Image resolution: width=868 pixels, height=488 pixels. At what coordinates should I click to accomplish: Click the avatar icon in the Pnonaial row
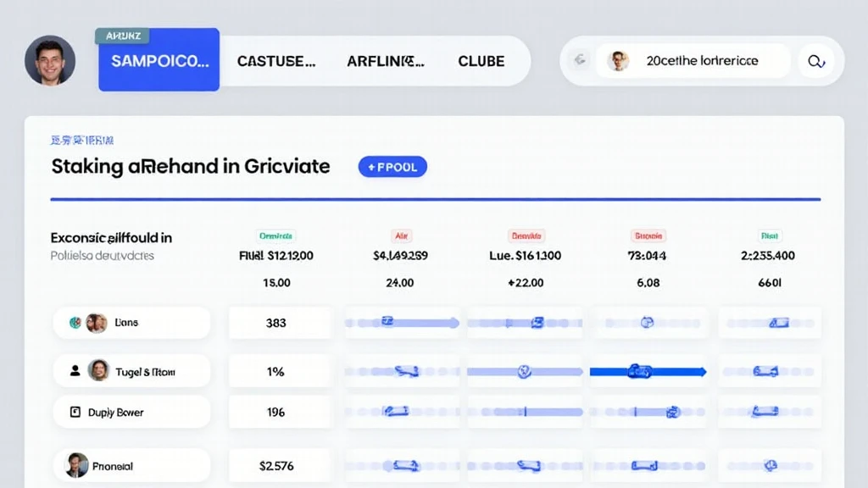click(77, 465)
